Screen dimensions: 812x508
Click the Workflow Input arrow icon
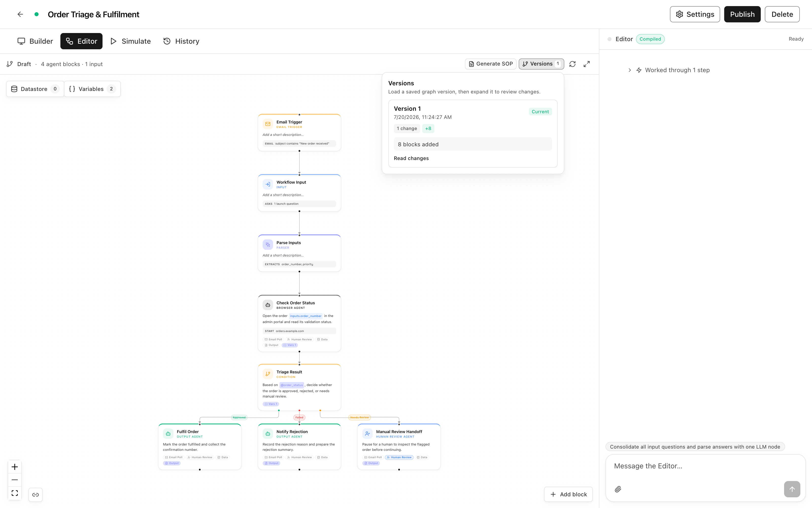tap(268, 184)
